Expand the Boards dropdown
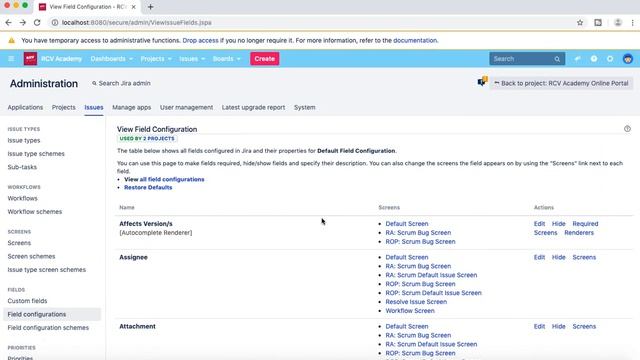The height and width of the screenshot is (360, 640). click(227, 59)
